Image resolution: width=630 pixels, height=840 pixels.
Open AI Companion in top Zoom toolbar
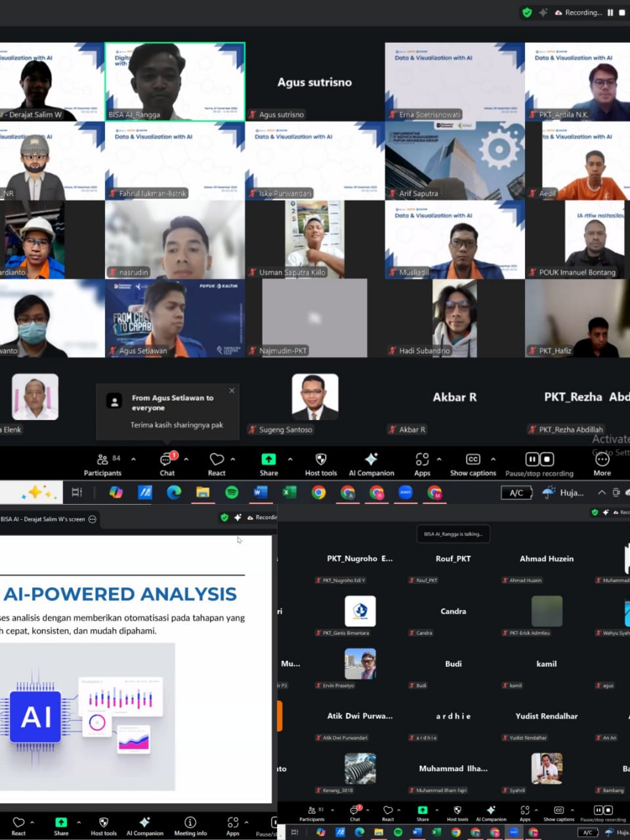click(x=371, y=464)
